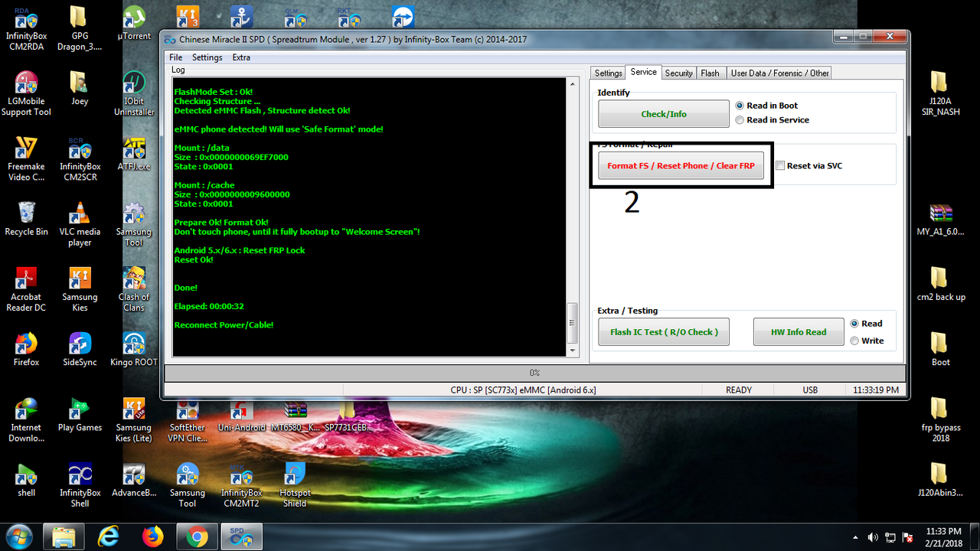Click the Check/Info button
This screenshot has height=551, width=980.
tap(664, 114)
